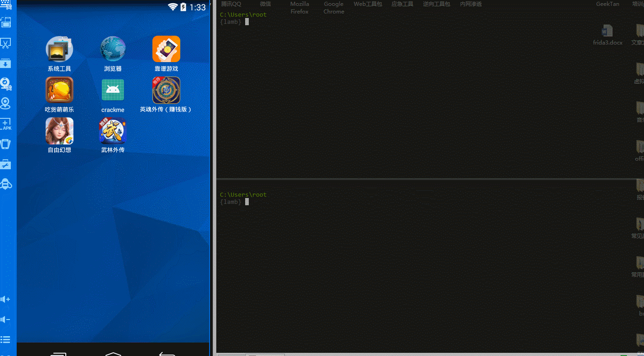
Task: Open the webcam icon in emulator sidebar
Action: [6, 84]
